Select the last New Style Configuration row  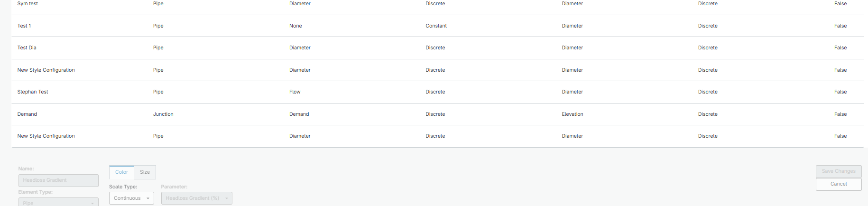coord(46,136)
